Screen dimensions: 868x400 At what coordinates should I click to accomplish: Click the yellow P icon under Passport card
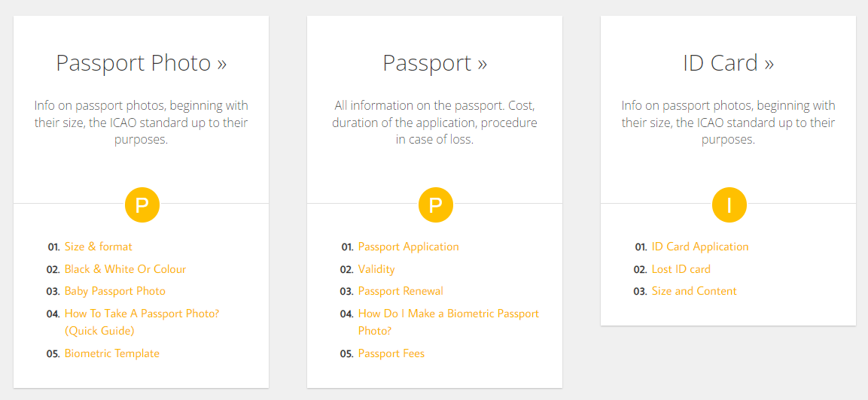435,205
